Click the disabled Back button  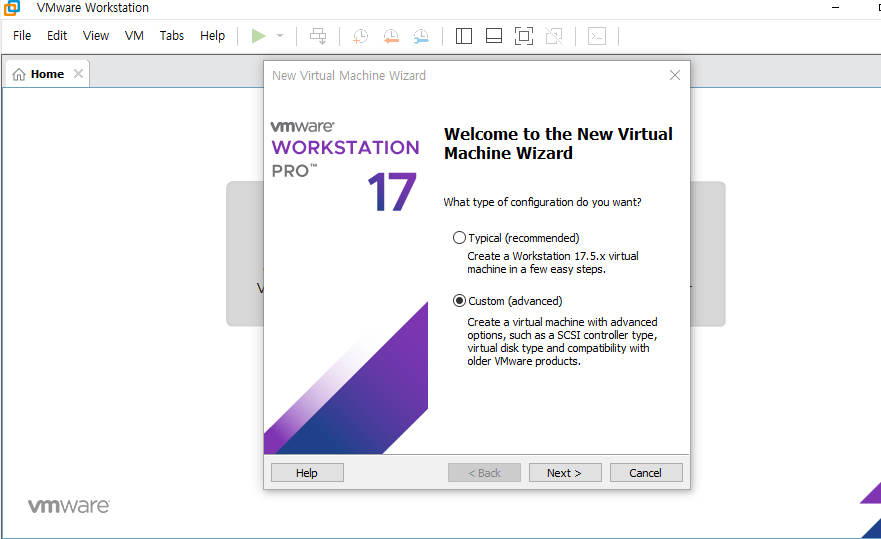click(x=484, y=473)
